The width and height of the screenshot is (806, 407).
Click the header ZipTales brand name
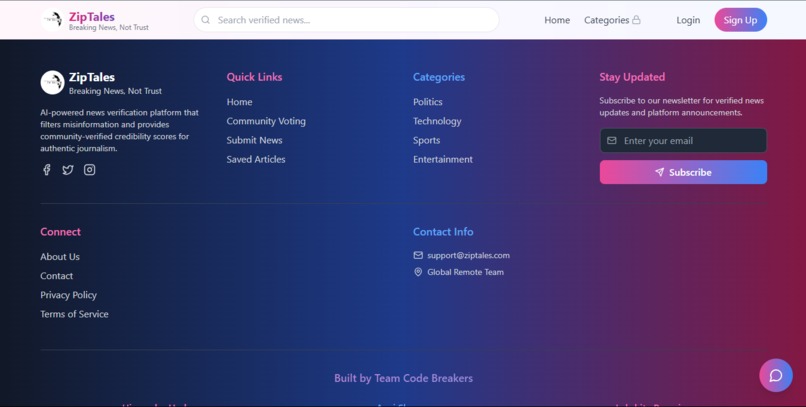(x=91, y=16)
